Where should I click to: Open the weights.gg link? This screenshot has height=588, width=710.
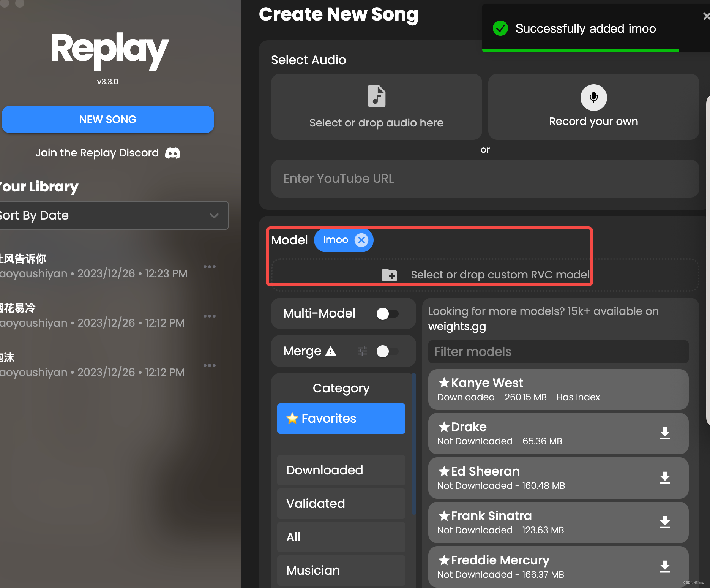point(457,327)
